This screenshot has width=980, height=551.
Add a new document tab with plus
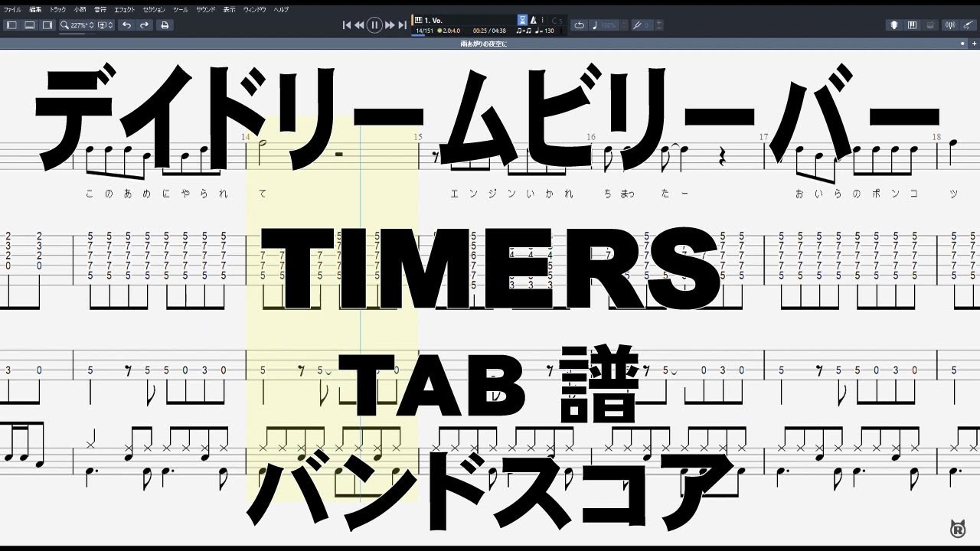point(972,44)
